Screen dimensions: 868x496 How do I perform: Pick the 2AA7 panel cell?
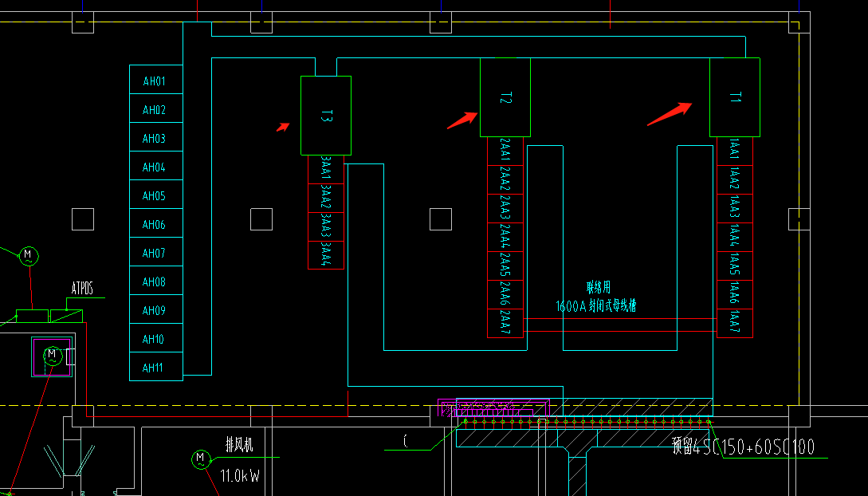coord(505,323)
